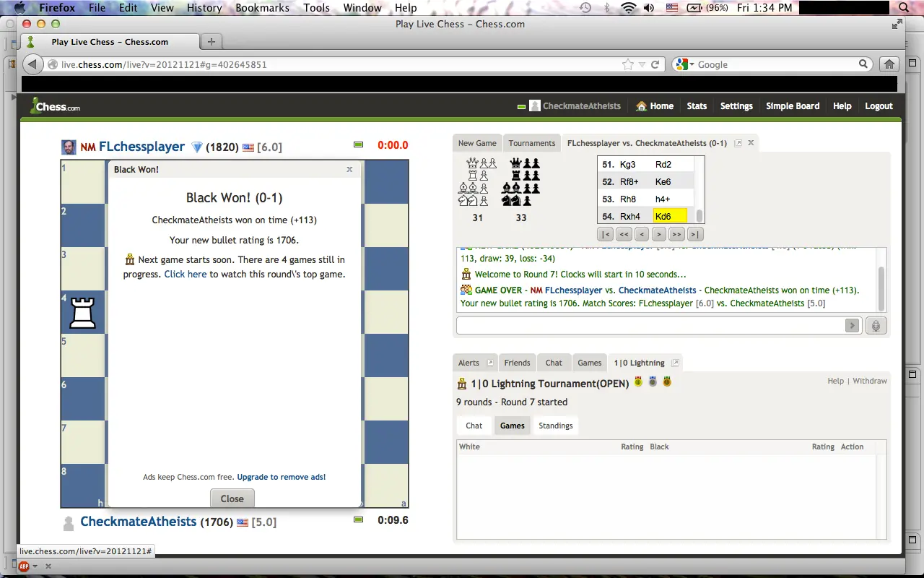Close the Black Won dialog with the X
The width and height of the screenshot is (924, 578).
(349, 170)
